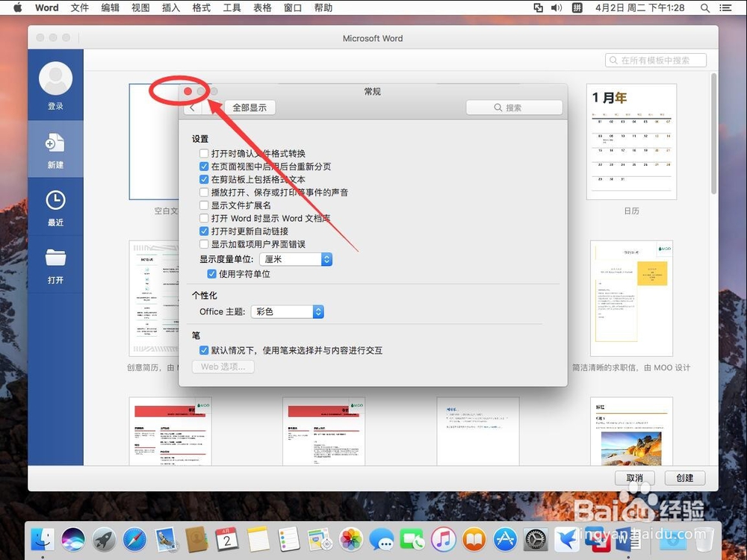The width and height of the screenshot is (747, 560).
Task: Open the Word menu in menu bar
Action: coord(46,7)
